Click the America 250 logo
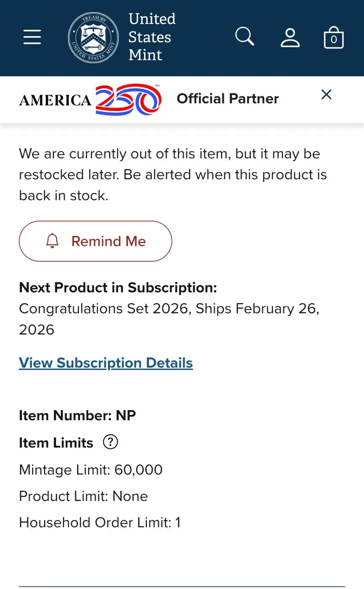The height and width of the screenshot is (589, 364). click(x=90, y=99)
